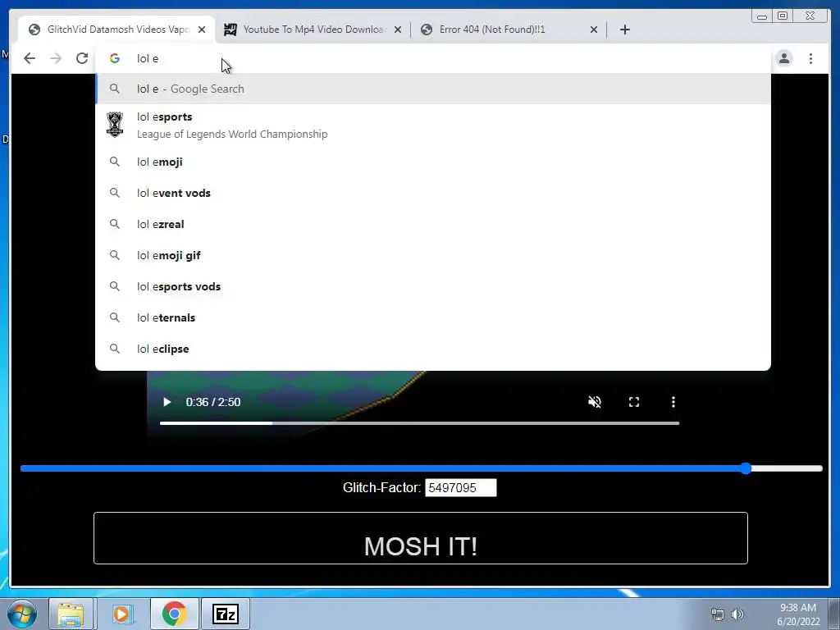Select the 'lol esports vods' suggestion
The image size is (840, 630).
point(433,286)
